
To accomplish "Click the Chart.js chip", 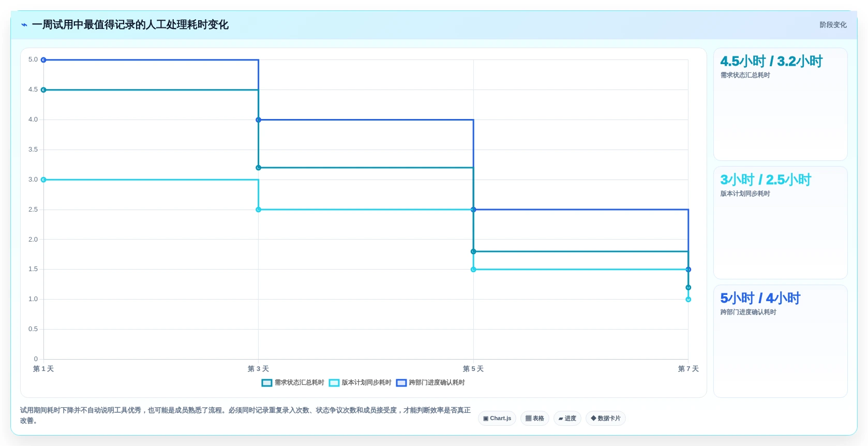I will [497, 418].
